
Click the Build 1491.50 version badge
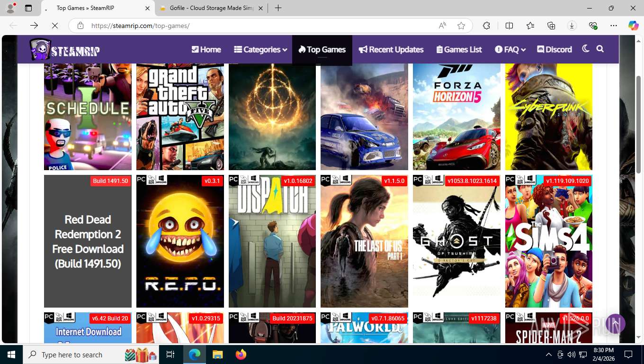tap(110, 181)
